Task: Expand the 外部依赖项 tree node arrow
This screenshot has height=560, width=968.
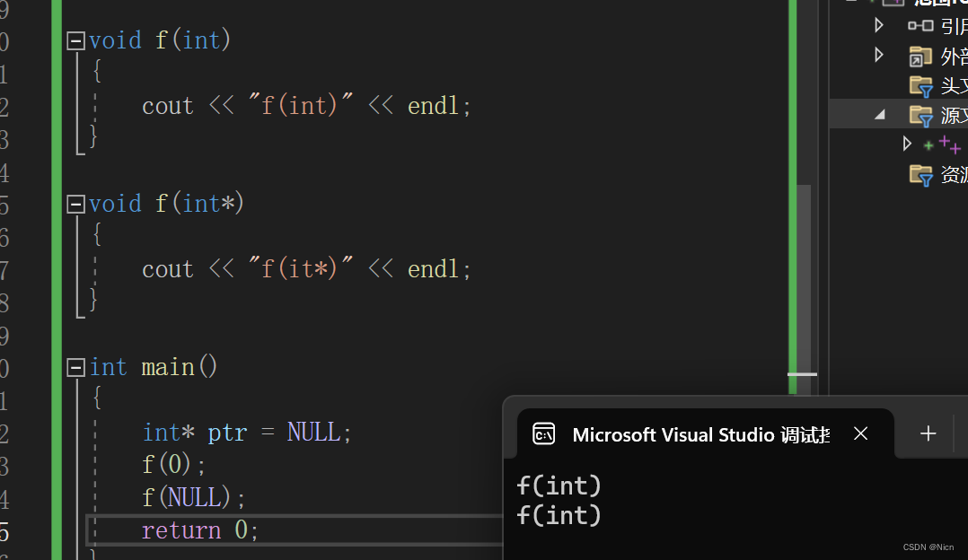Action: click(x=877, y=56)
